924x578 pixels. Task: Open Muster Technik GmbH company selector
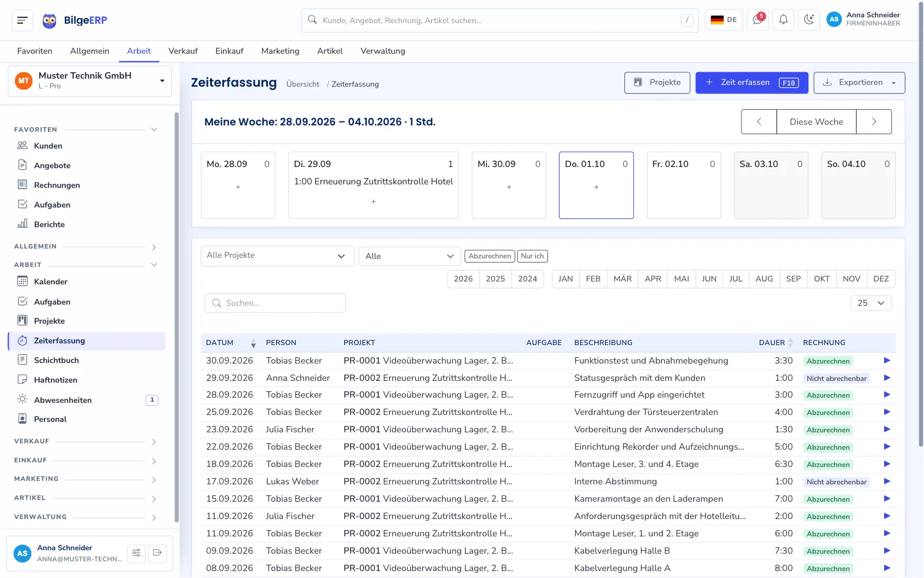(90, 81)
